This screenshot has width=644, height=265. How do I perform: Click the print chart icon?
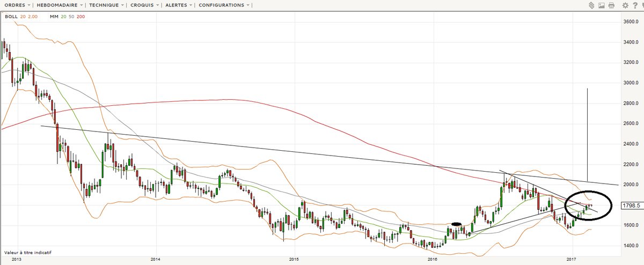pyautogui.click(x=612, y=5)
